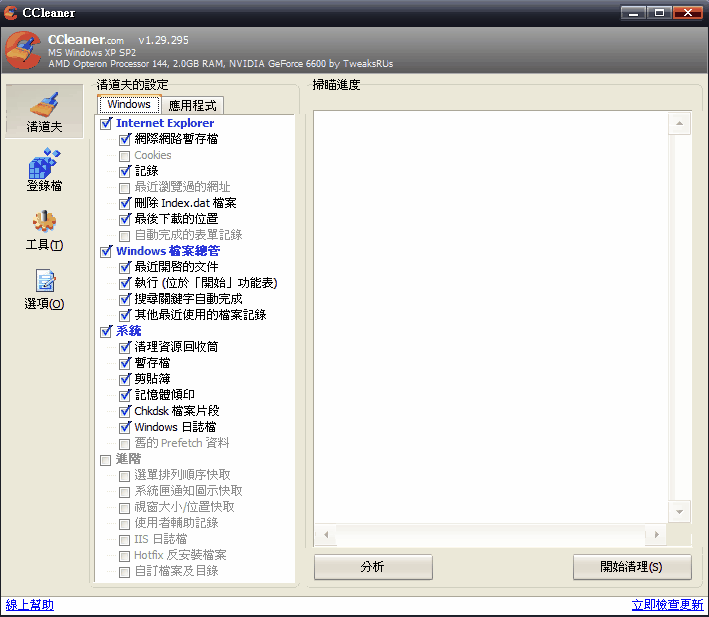Switch to the Windows tab

[129, 104]
